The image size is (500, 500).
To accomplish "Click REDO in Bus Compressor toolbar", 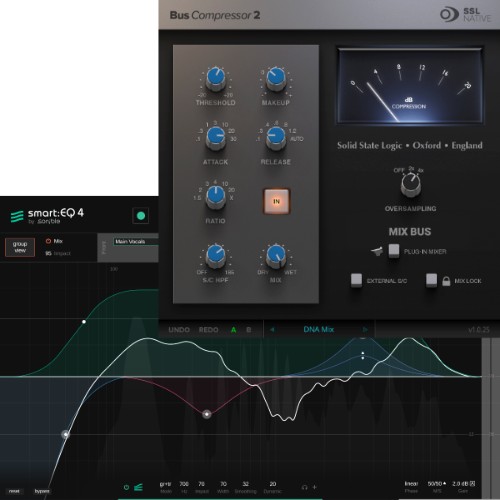I will tap(208, 330).
